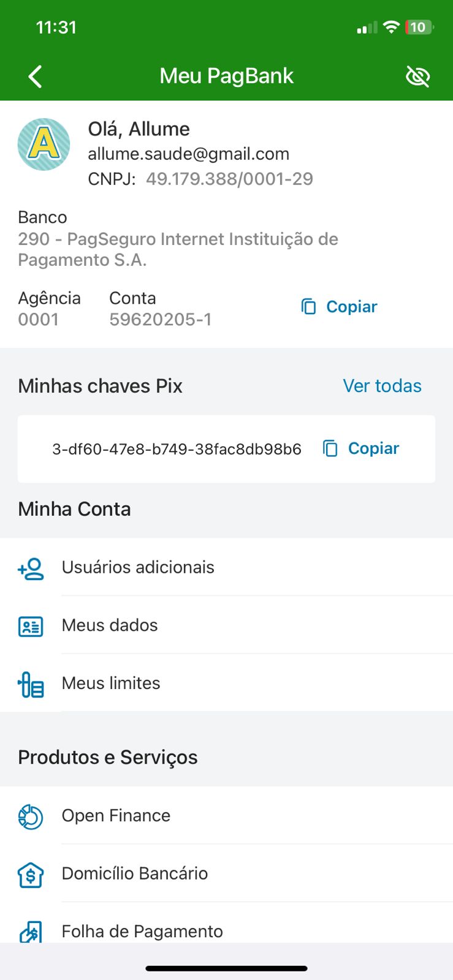
Task: Open Ver todas Pix keys link
Action: coord(382,386)
